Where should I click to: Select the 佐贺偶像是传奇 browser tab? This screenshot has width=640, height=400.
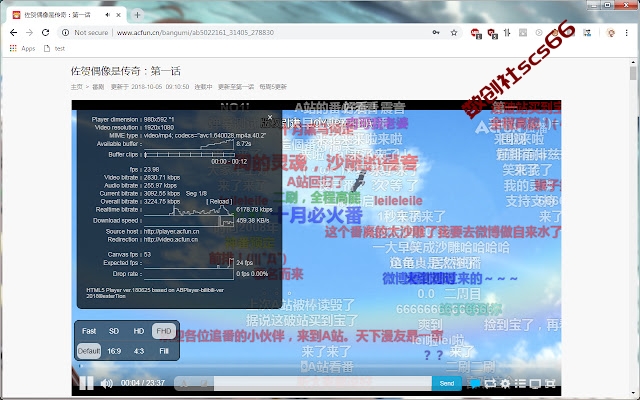(65, 15)
